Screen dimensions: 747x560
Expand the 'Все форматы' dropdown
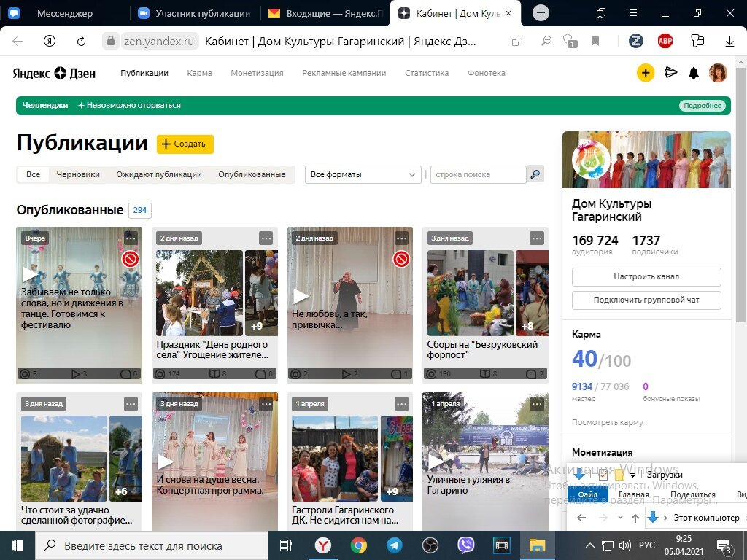pos(363,175)
